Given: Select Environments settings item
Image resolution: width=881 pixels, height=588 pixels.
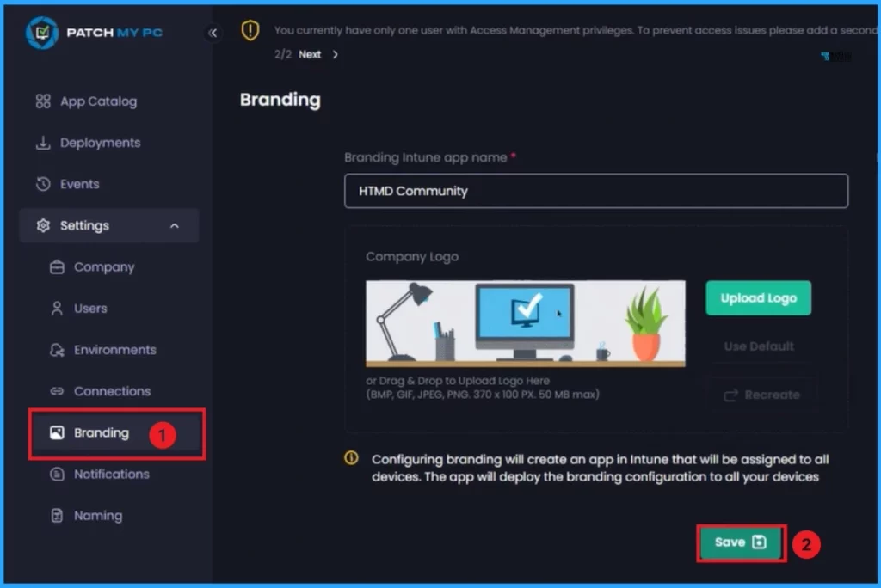Looking at the screenshot, I should point(114,350).
